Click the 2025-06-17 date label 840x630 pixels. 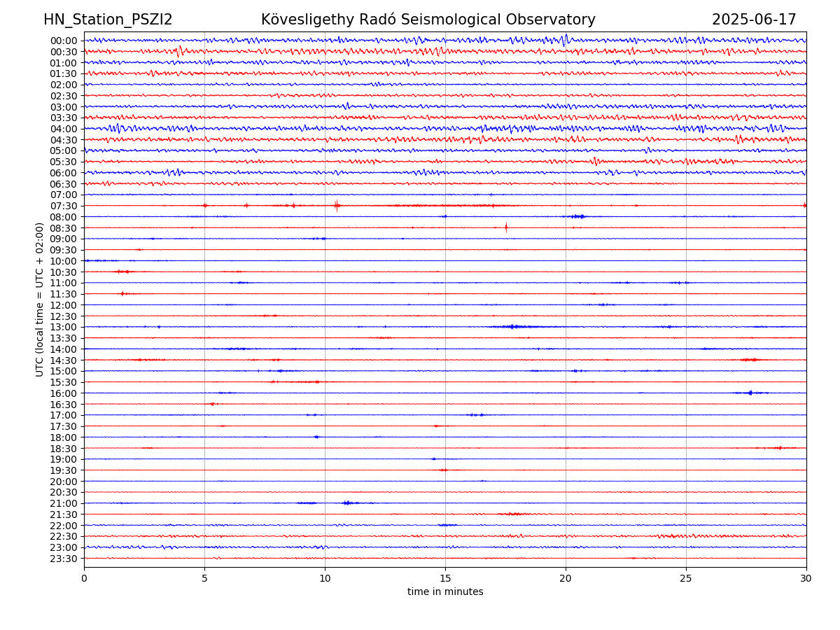pos(754,20)
